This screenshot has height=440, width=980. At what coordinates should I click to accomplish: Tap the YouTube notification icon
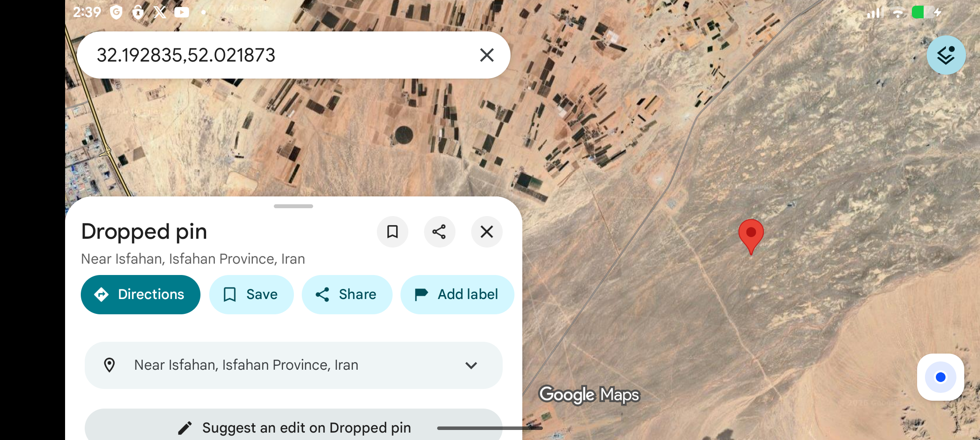[182, 12]
